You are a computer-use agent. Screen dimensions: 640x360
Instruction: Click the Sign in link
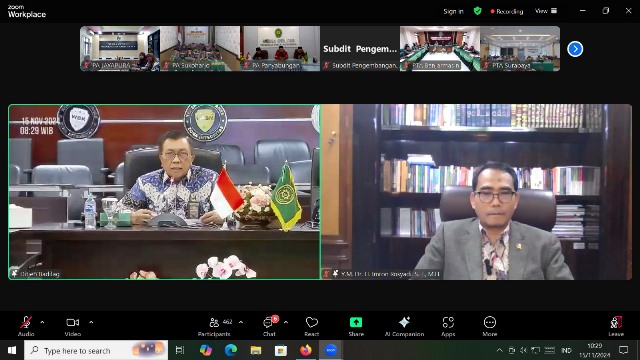click(x=453, y=11)
